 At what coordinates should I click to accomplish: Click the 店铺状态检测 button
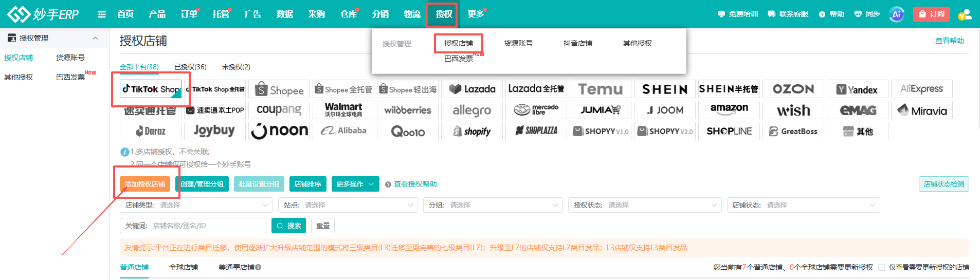[944, 184]
